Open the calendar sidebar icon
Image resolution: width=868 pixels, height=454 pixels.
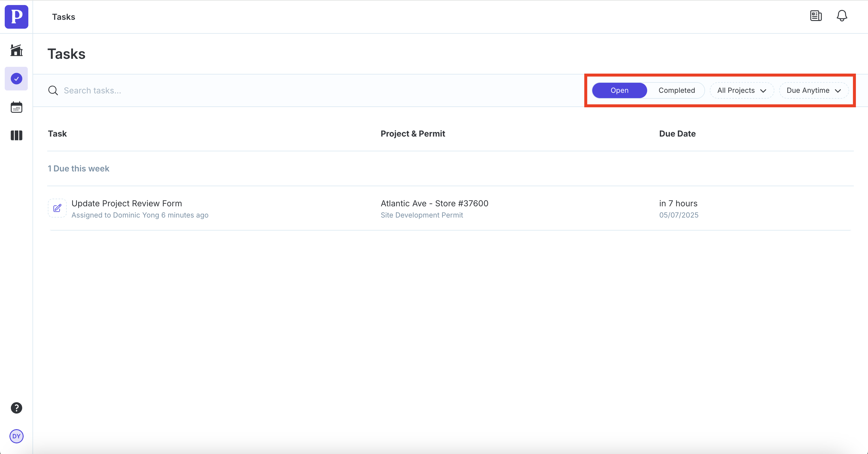click(16, 107)
